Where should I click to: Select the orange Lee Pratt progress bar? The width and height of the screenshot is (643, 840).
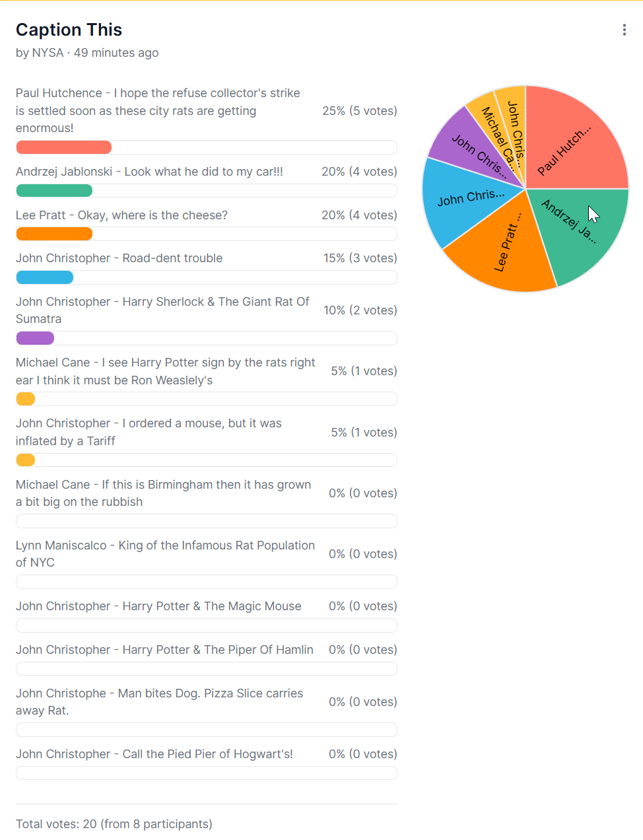(54, 233)
